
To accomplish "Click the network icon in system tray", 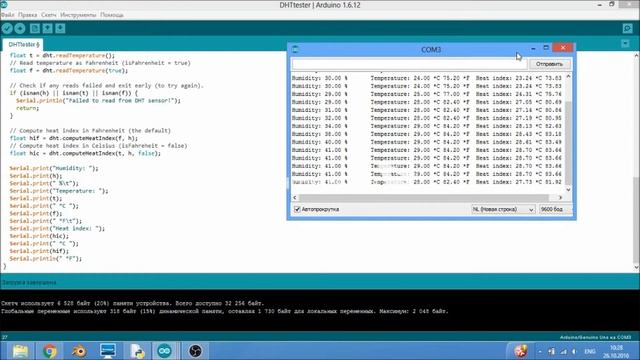I will point(564,351).
